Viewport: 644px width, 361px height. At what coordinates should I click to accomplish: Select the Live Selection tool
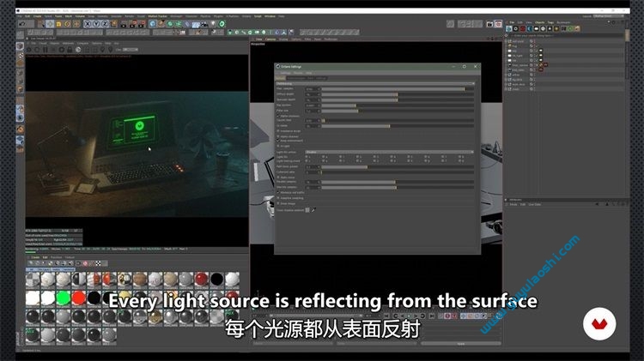pos(41,24)
